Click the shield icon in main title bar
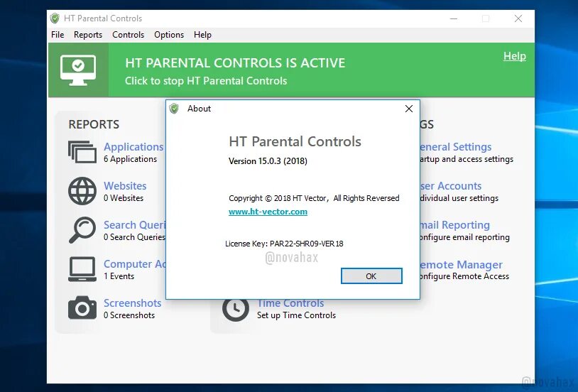 [x=55, y=18]
